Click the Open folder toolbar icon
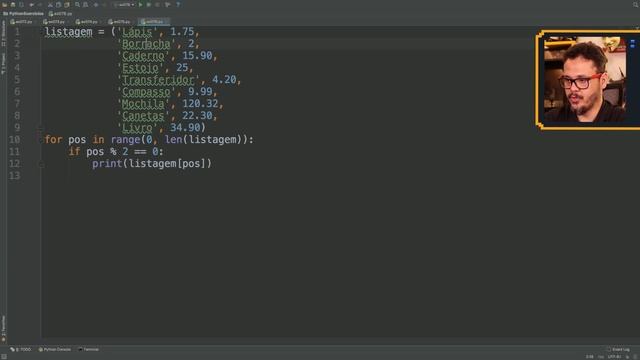The image size is (640, 360). [4, 5]
